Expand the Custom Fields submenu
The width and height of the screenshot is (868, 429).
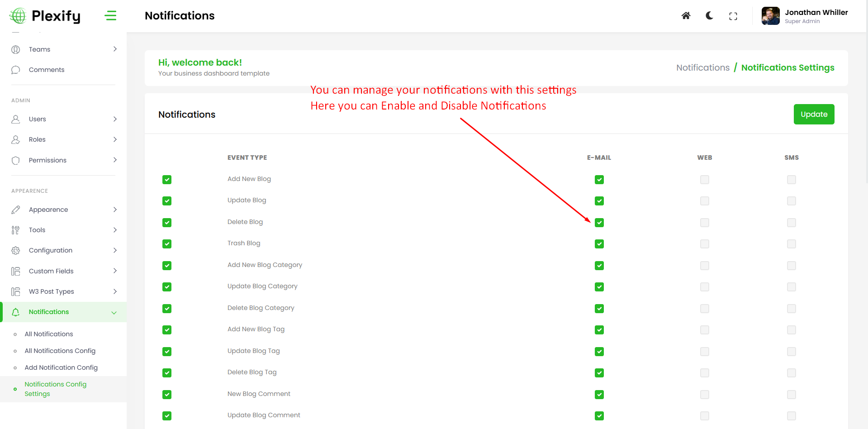tap(115, 271)
